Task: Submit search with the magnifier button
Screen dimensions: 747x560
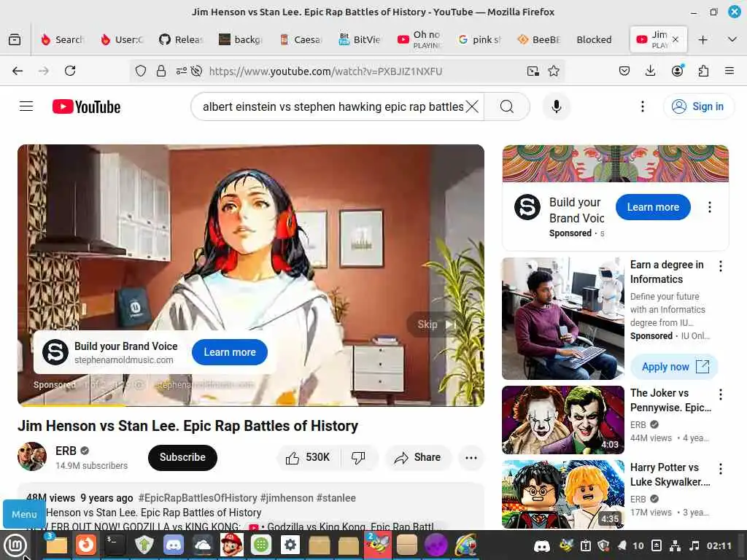Action: 507,106
